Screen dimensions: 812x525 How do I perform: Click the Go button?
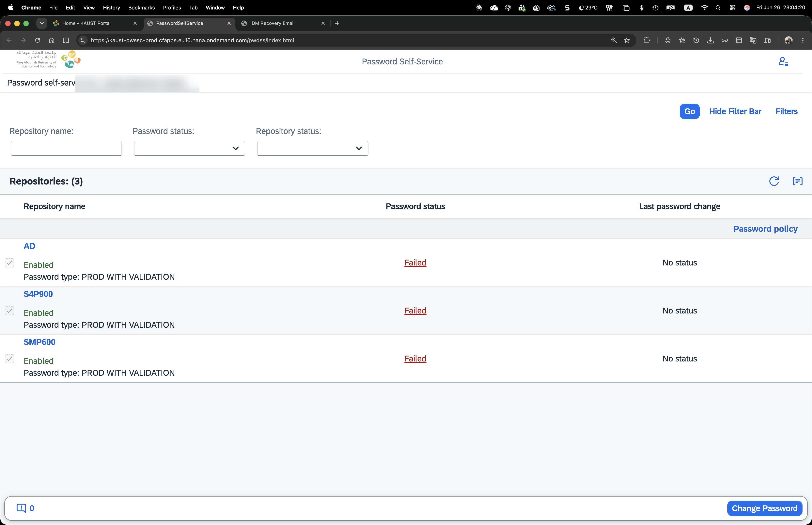pyautogui.click(x=689, y=111)
